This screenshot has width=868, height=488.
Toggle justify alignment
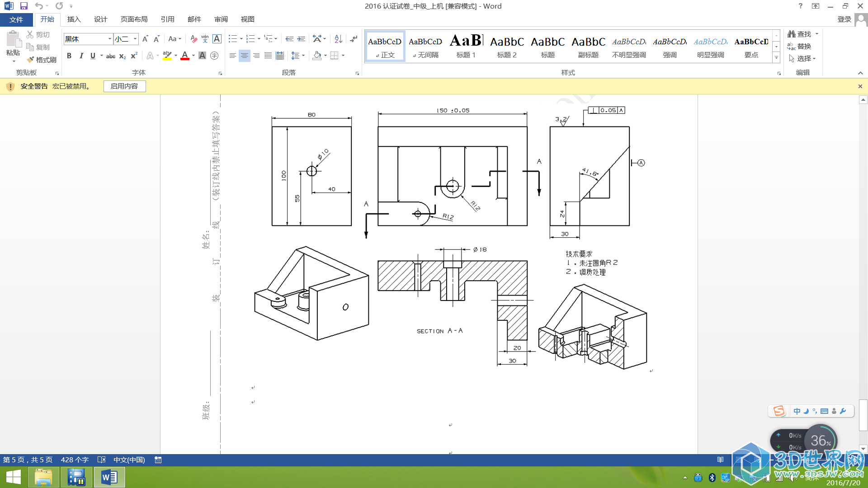coord(268,56)
